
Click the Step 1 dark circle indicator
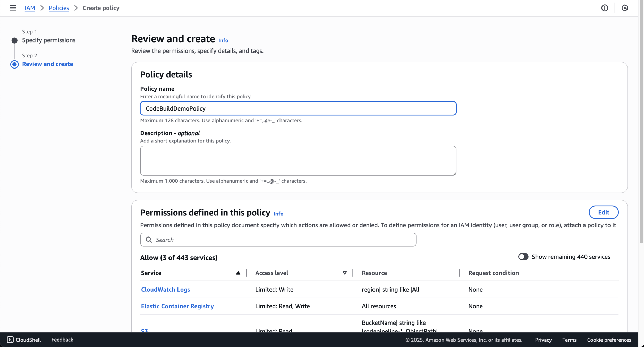click(x=14, y=40)
